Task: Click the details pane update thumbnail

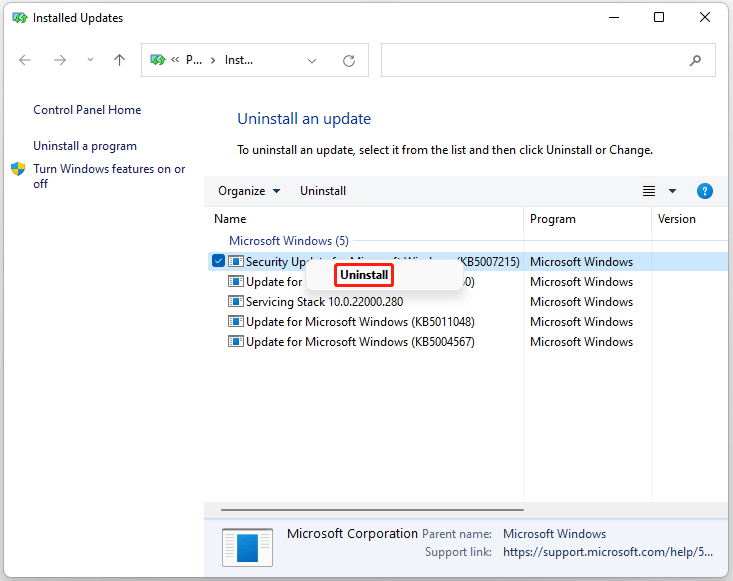Action: pos(247,547)
